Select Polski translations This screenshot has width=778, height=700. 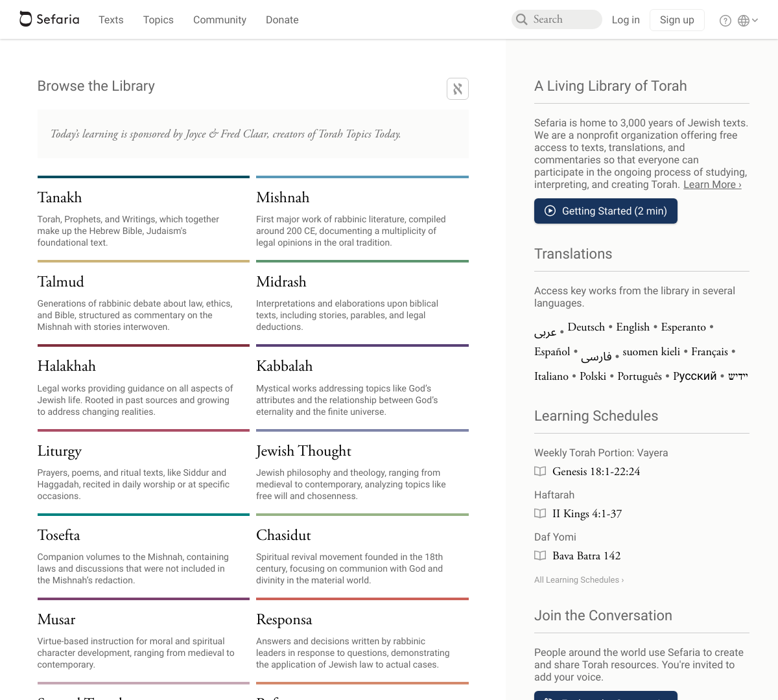click(593, 377)
